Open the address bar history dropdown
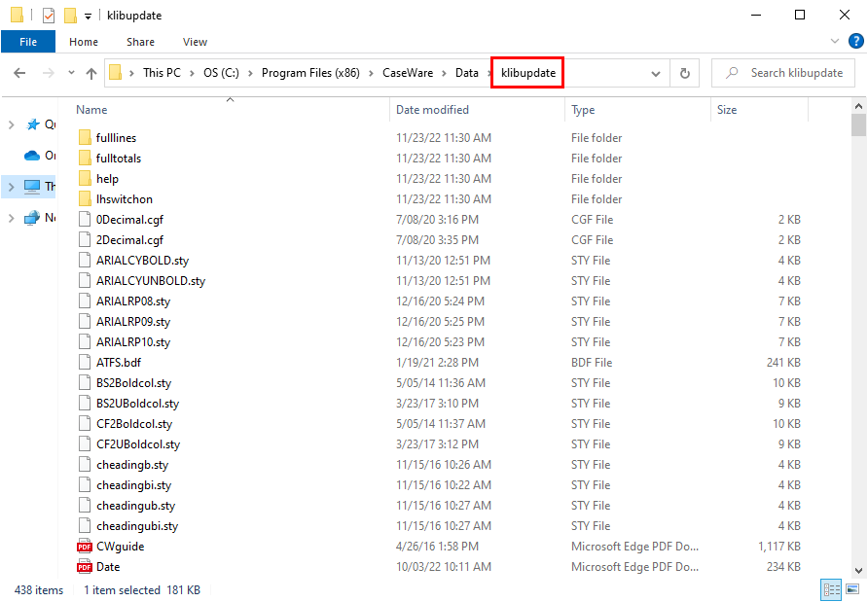This screenshot has height=602, width=868. 656,73
